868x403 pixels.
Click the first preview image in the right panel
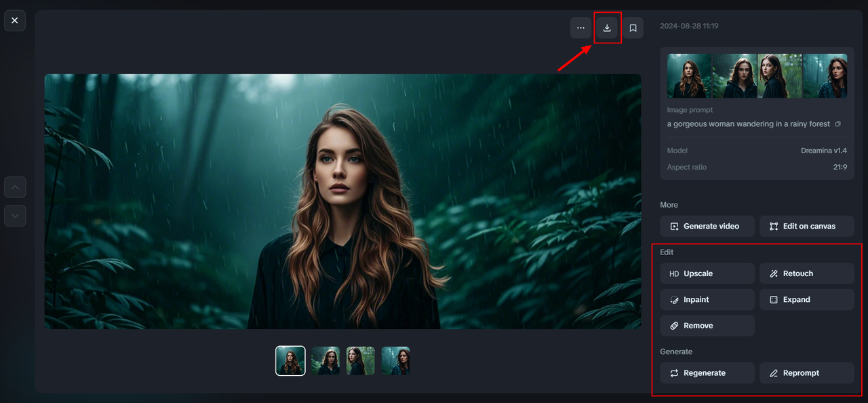point(690,76)
